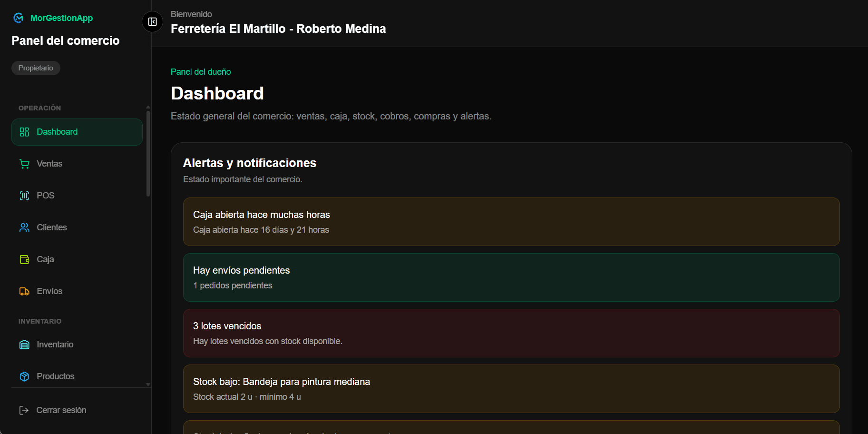Click the Panel del dueño breadcrumb text
868x434 pixels.
[x=201, y=72]
